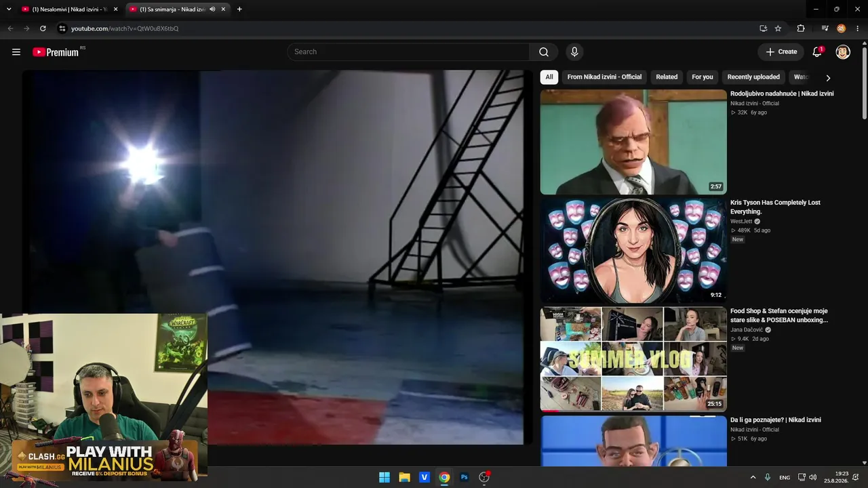Mute the Sa snimanja tab audio
The height and width of the screenshot is (488, 868).
(x=212, y=9)
